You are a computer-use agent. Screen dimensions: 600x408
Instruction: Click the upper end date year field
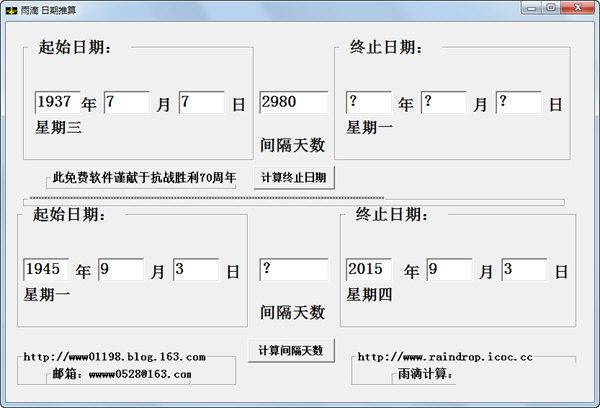(368, 102)
